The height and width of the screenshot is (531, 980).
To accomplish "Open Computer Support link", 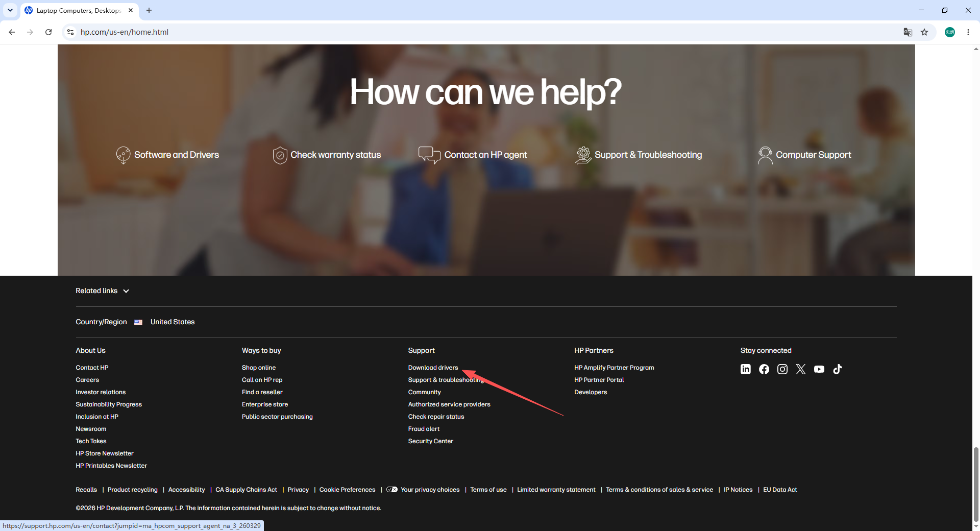I will pos(814,155).
